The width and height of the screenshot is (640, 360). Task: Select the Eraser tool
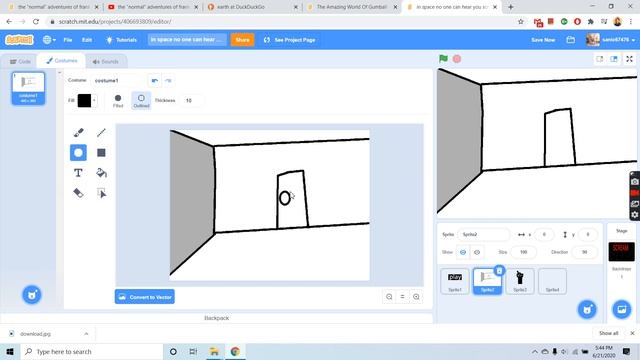tap(78, 193)
